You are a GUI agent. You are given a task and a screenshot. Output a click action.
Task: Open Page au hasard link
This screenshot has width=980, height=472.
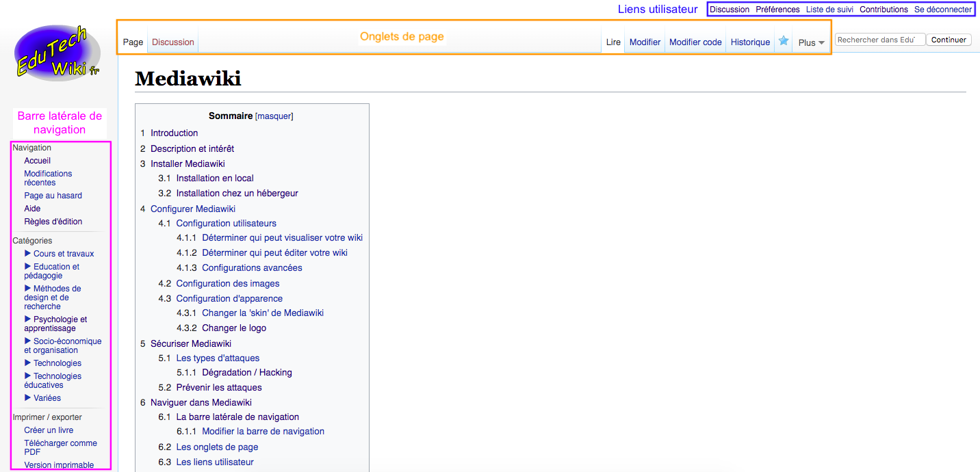coord(53,196)
